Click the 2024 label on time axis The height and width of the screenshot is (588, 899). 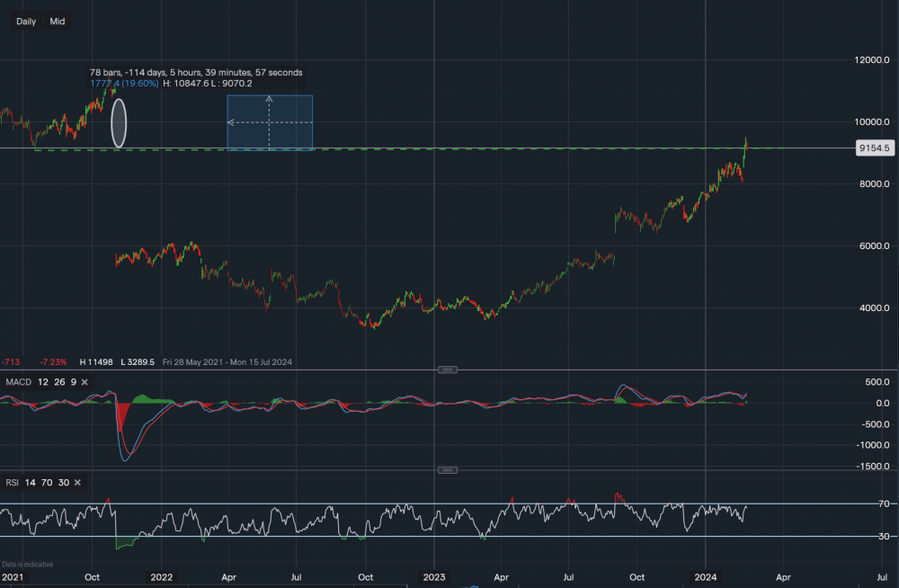click(x=706, y=576)
